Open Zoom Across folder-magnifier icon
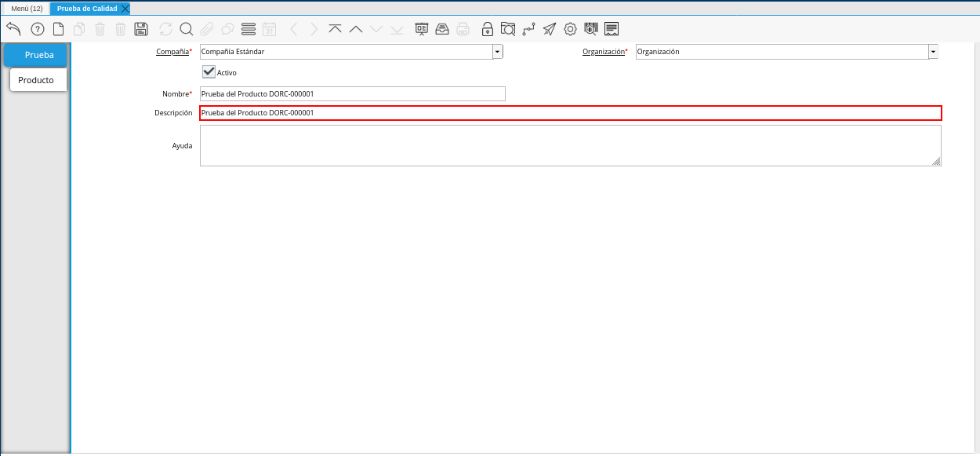The height and width of the screenshot is (456, 980). (508, 29)
